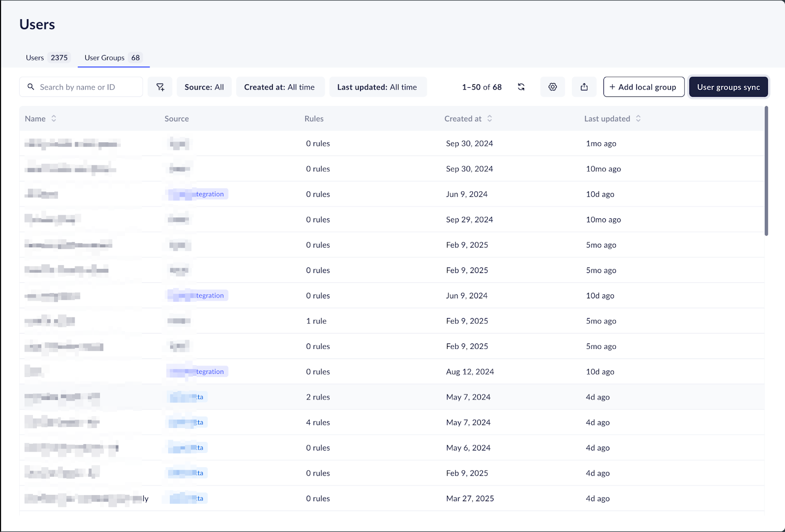Sort by Created at column arrows
Viewport: 785px width, 532px height.
click(489, 118)
